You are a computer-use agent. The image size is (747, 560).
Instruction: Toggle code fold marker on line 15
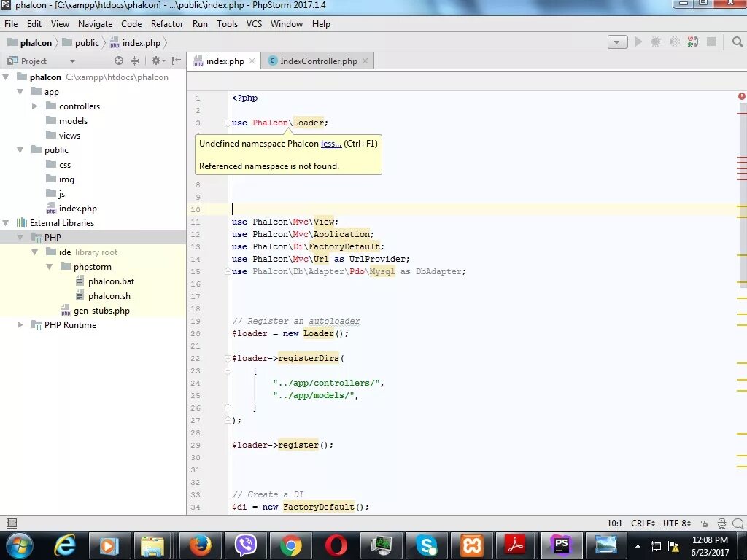pyautogui.click(x=228, y=271)
